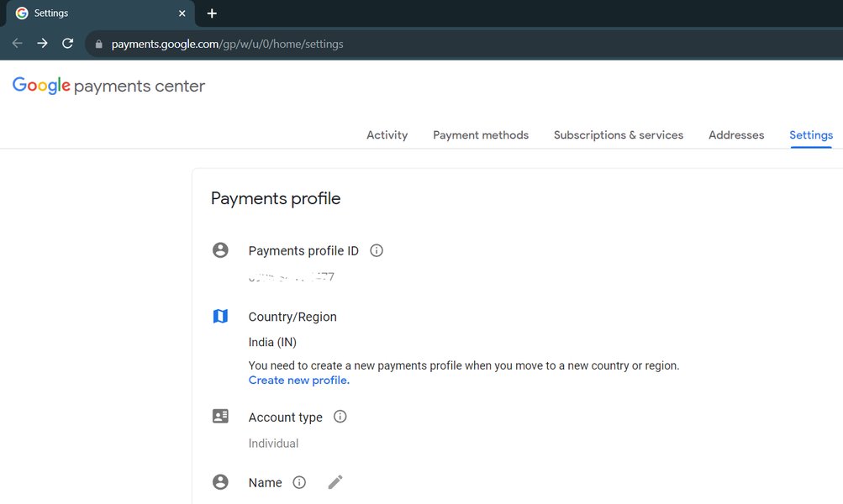Click the payments center title text
This screenshot has height=504, width=843.
pyautogui.click(x=140, y=86)
